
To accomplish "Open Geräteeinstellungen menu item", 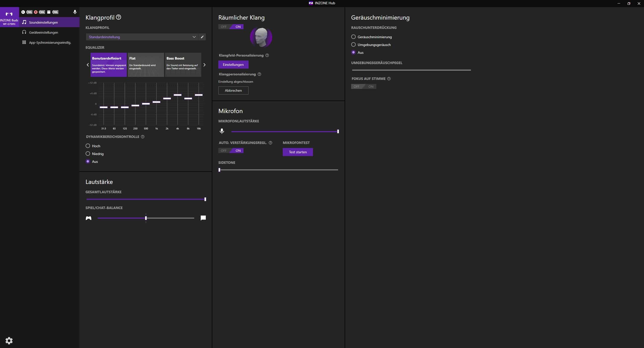I will 44,32.
